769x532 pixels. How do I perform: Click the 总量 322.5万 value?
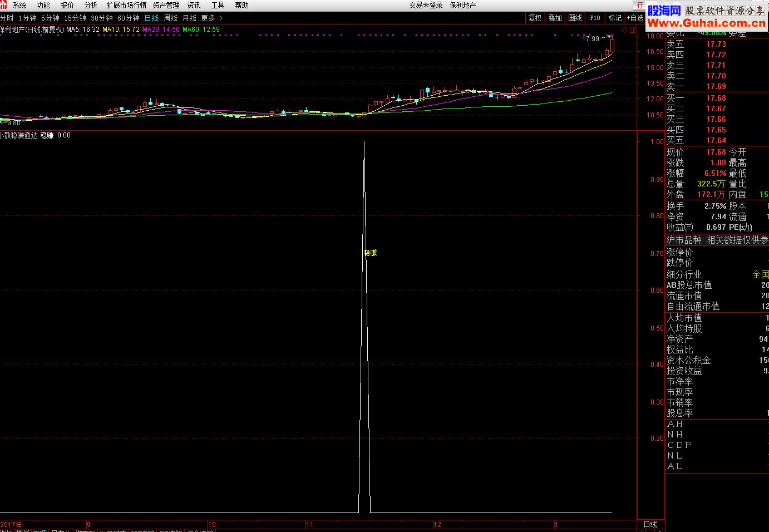pyautogui.click(x=712, y=184)
